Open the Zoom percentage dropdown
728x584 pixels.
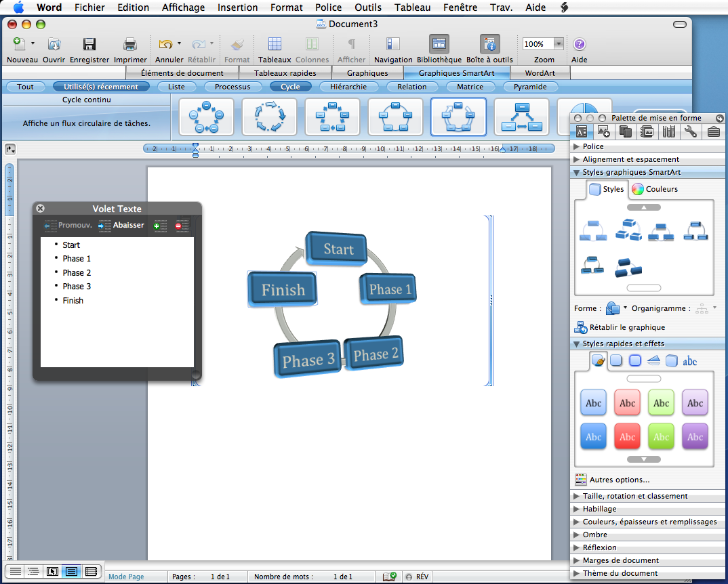(x=559, y=44)
